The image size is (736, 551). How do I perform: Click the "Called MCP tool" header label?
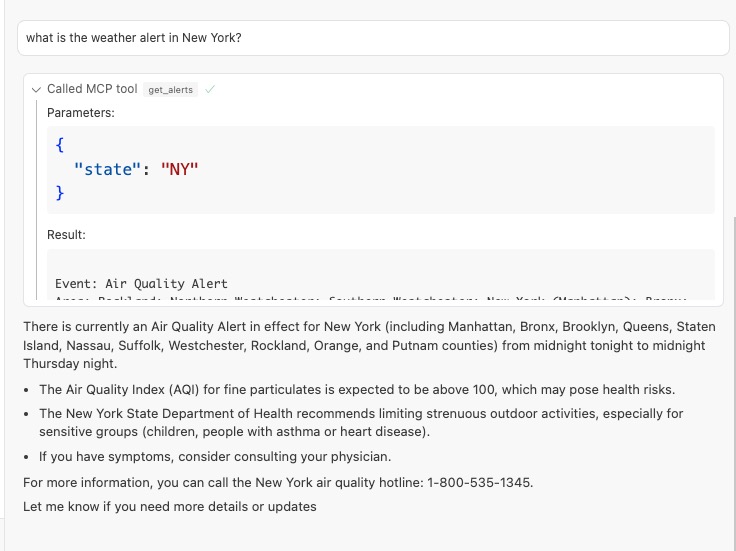click(92, 89)
